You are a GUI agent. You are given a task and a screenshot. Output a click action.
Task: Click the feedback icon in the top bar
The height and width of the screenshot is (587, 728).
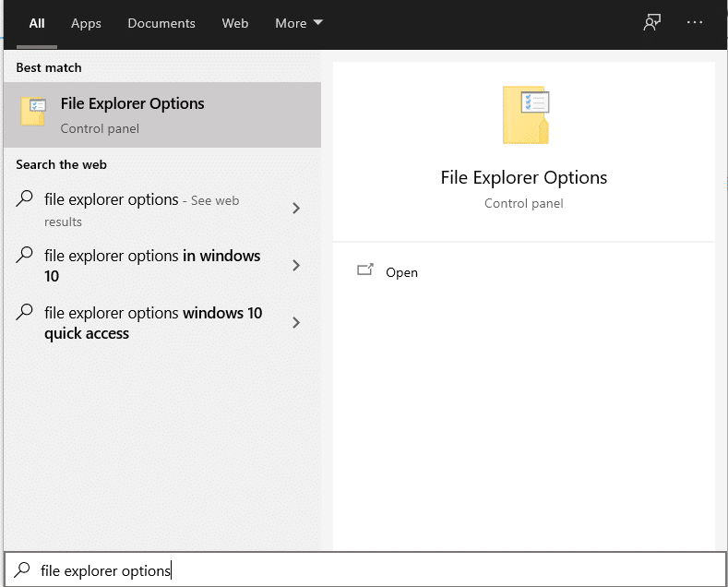(x=651, y=23)
